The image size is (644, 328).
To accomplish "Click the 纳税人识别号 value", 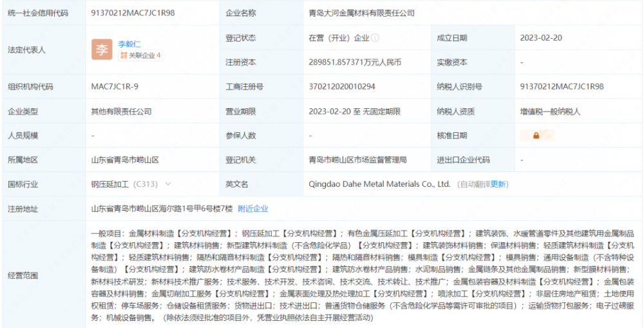I will click(562, 87).
